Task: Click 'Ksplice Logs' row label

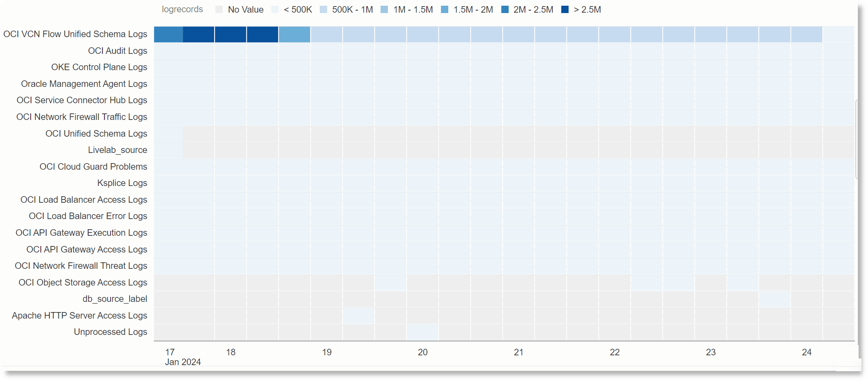Action: click(x=122, y=183)
